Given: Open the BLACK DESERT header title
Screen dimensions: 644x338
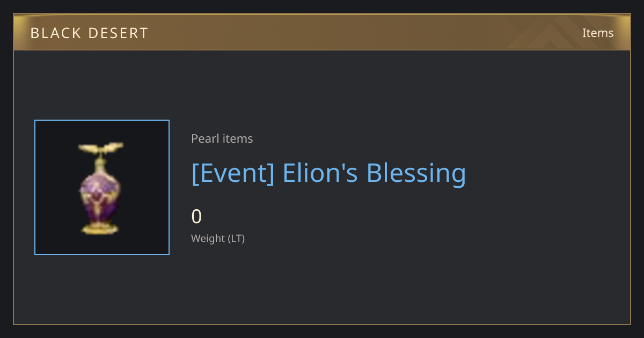Looking at the screenshot, I should pyautogui.click(x=89, y=33).
